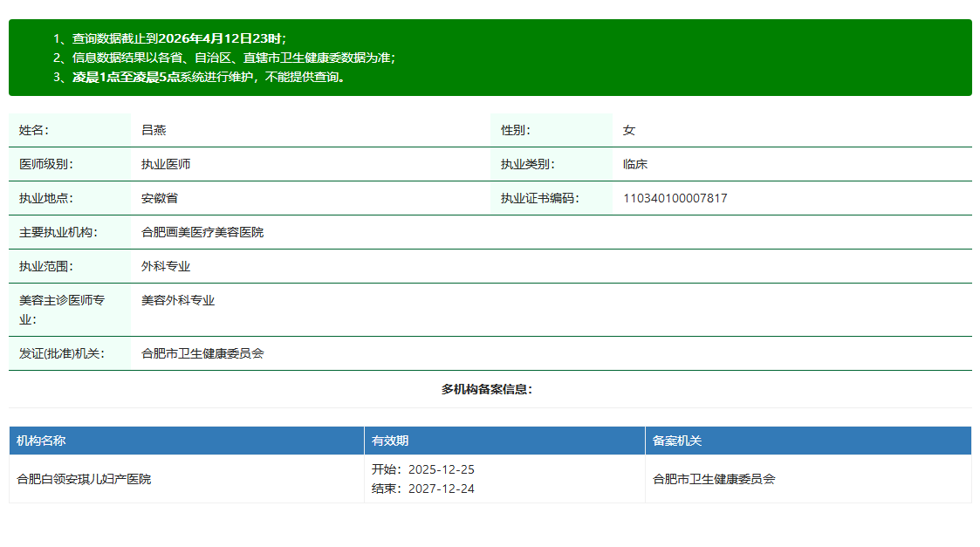
Task: Click the 有效期 column header
Action: pos(390,441)
